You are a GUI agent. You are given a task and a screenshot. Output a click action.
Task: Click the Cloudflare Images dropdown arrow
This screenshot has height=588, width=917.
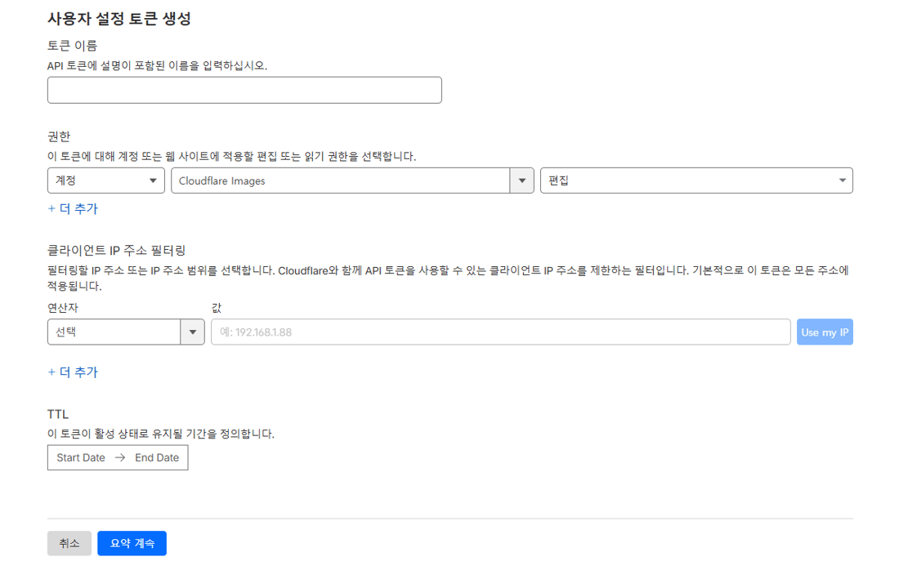coord(523,180)
